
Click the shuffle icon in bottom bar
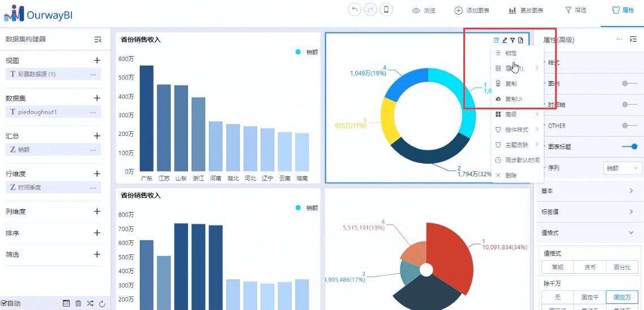(x=90, y=303)
